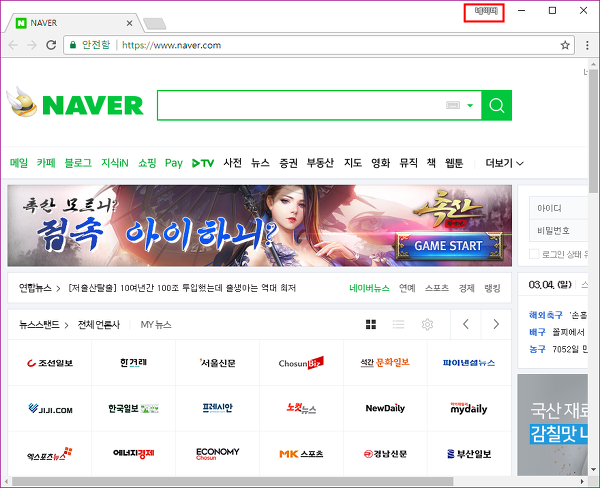Open 지식iN service link
Viewport: 600px width, 488px height.
[114, 163]
